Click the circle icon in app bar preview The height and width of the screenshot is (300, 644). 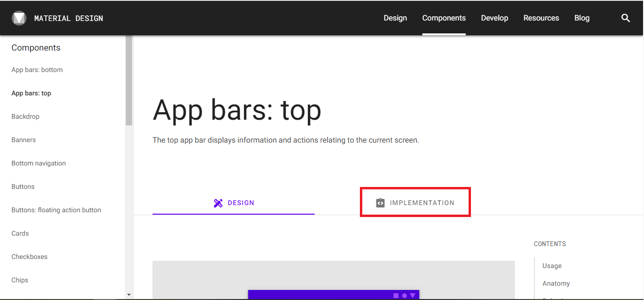(x=404, y=296)
